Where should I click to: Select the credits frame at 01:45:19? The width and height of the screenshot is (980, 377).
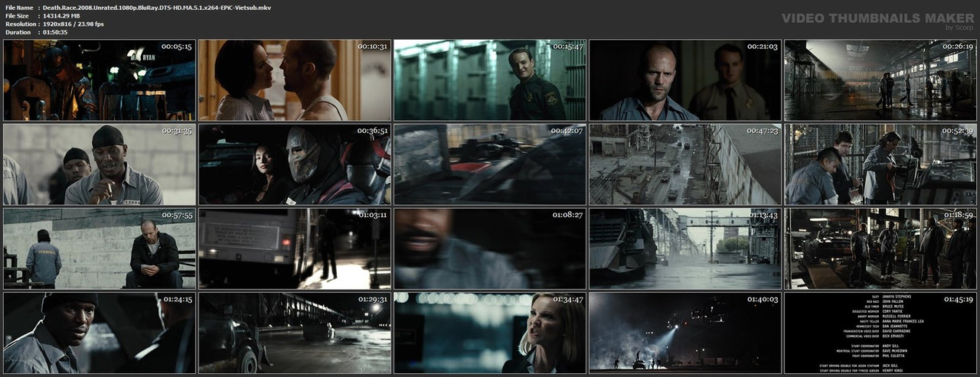880,333
